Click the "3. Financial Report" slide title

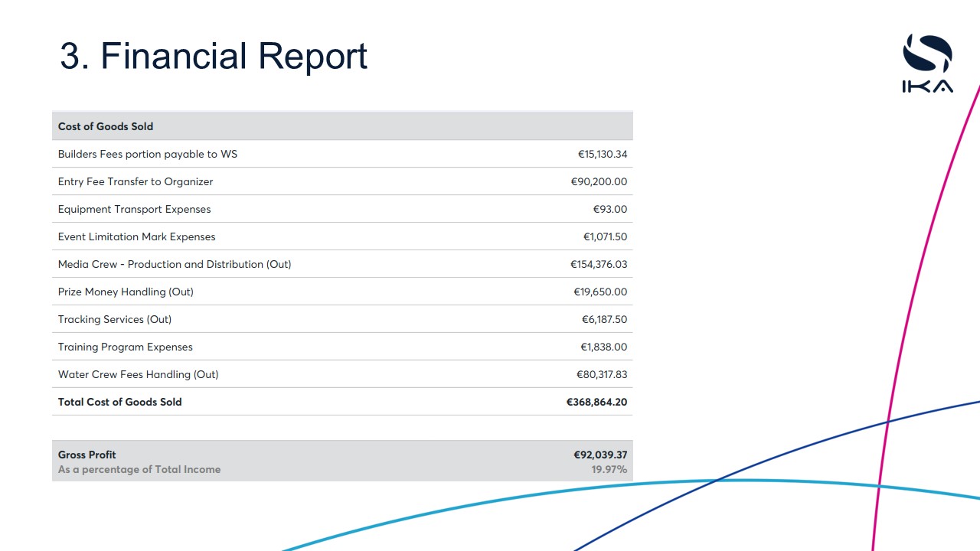[214, 57]
